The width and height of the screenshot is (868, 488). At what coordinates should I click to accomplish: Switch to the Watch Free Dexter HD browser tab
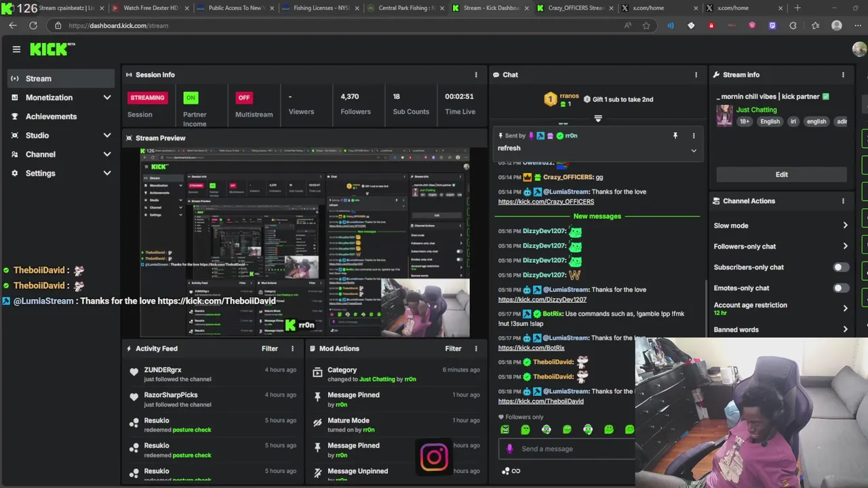150,8
